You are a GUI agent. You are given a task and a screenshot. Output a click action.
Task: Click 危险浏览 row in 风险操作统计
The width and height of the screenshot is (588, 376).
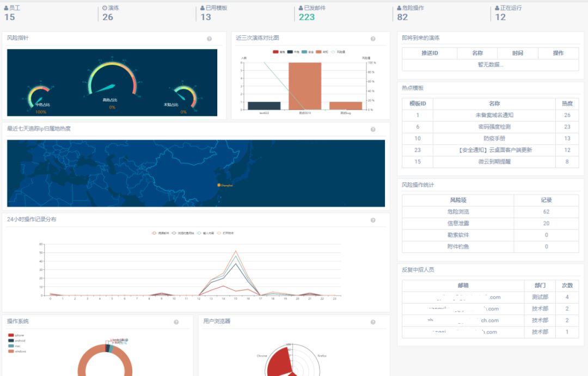pos(457,212)
